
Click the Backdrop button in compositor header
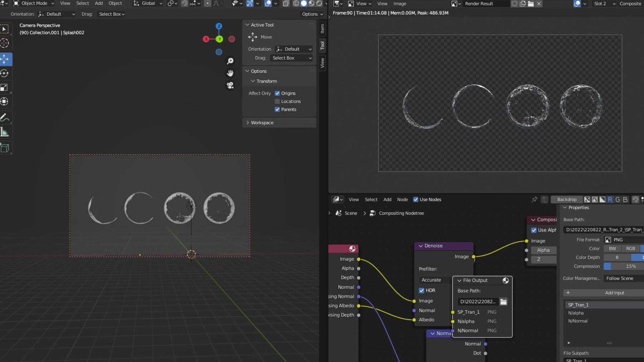566,199
